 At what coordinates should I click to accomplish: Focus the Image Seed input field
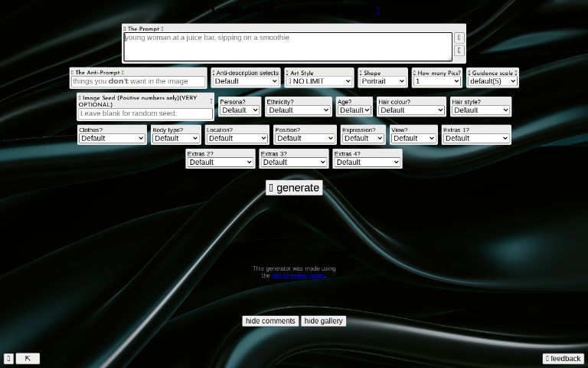tap(145, 113)
